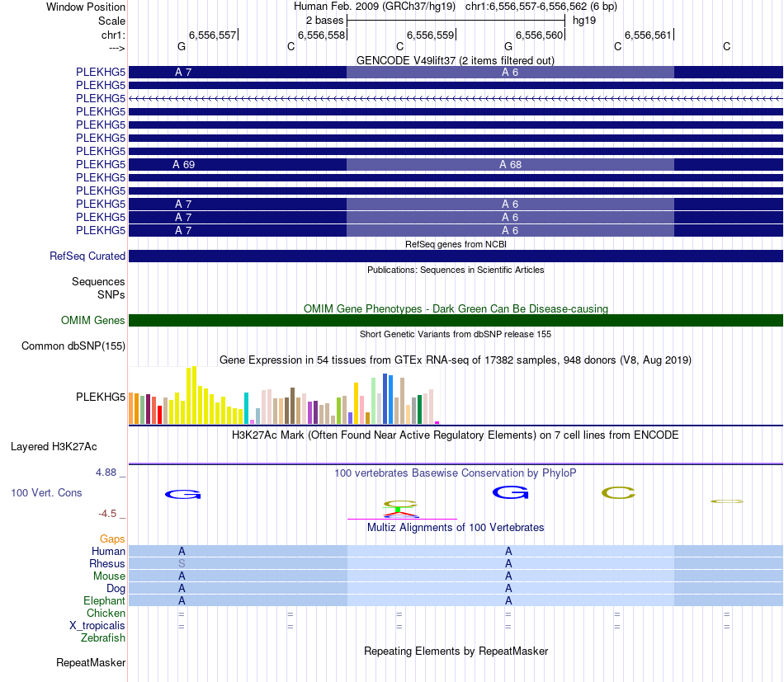Select the Elephant alignment row label
Viewport: 784px width, 682px height.
104,600
